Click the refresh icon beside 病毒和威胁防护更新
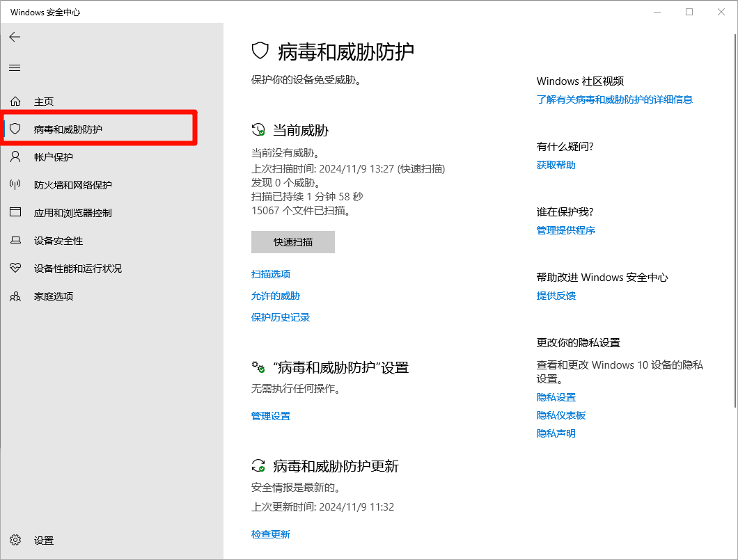Screen dimensions: 738x560 click(258, 465)
